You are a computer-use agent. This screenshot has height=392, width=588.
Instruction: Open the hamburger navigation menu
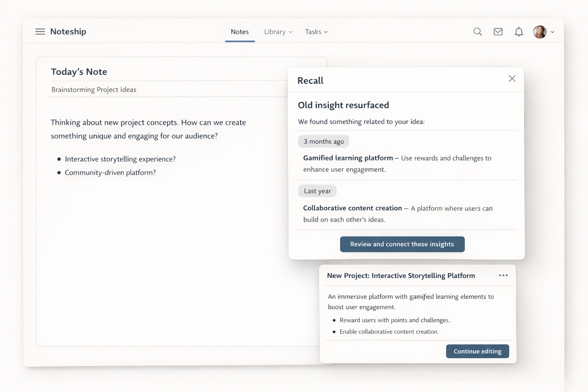40,32
